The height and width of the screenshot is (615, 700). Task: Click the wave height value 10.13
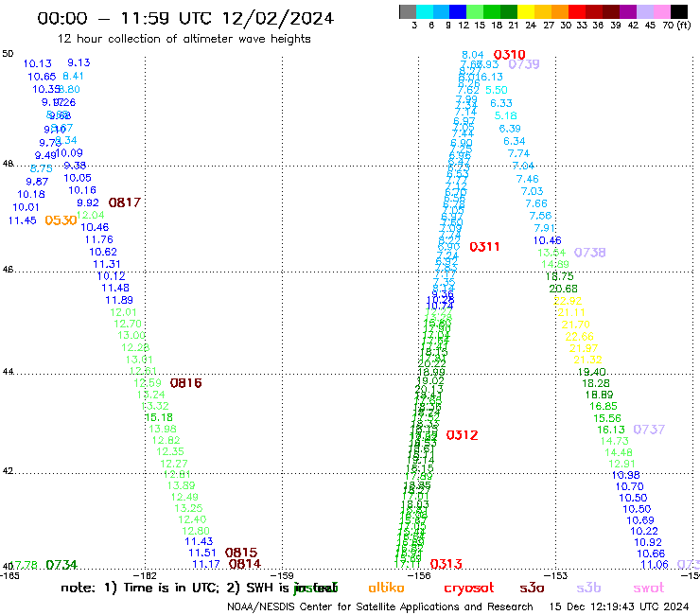click(x=38, y=64)
